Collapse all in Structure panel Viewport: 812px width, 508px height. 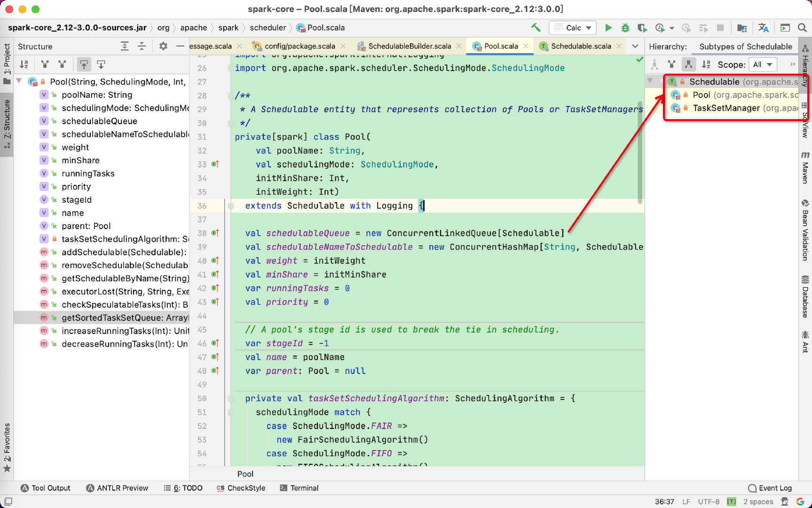point(142,46)
